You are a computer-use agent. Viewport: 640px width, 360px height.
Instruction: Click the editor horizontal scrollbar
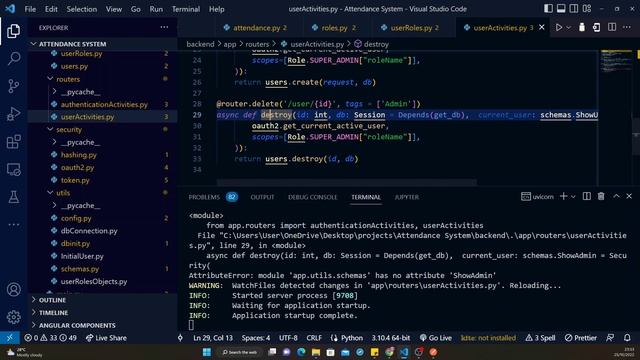347,182
